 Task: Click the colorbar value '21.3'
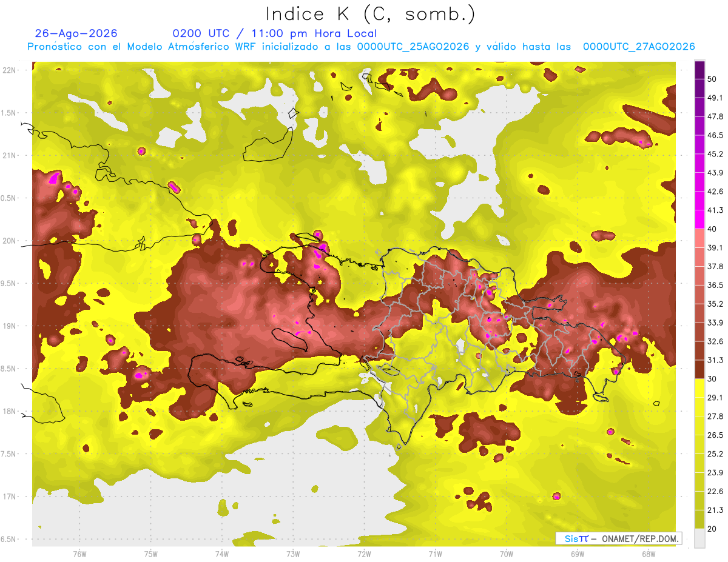[x=715, y=510]
